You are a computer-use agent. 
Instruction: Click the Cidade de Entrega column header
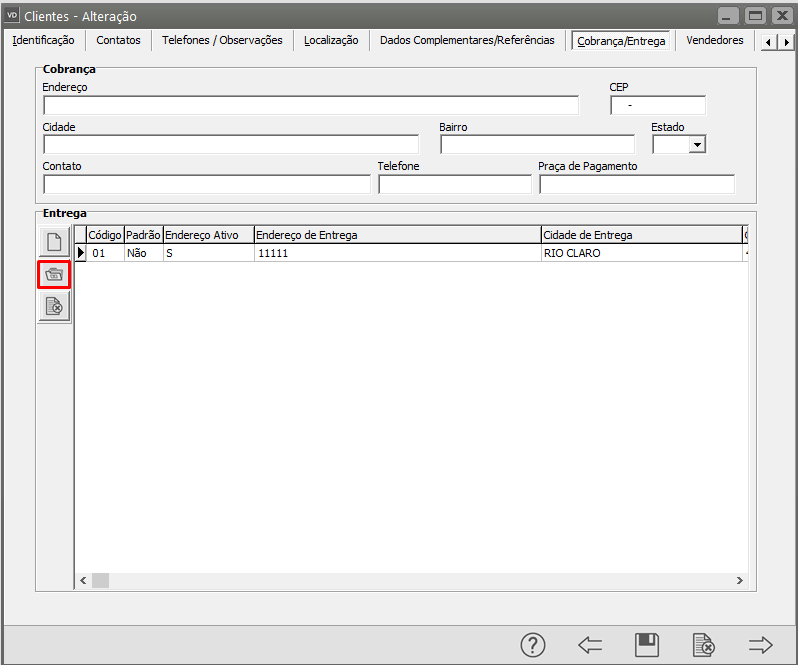640,235
